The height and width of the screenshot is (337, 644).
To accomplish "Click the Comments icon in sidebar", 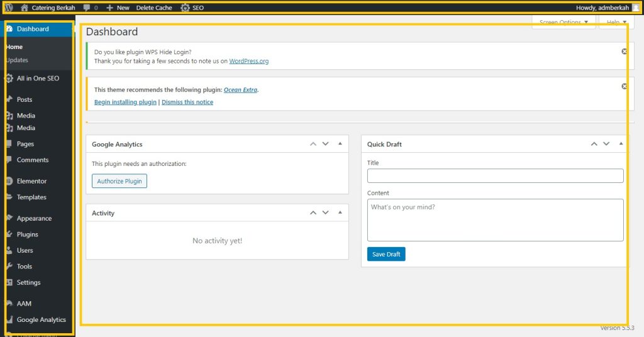I will 9,160.
